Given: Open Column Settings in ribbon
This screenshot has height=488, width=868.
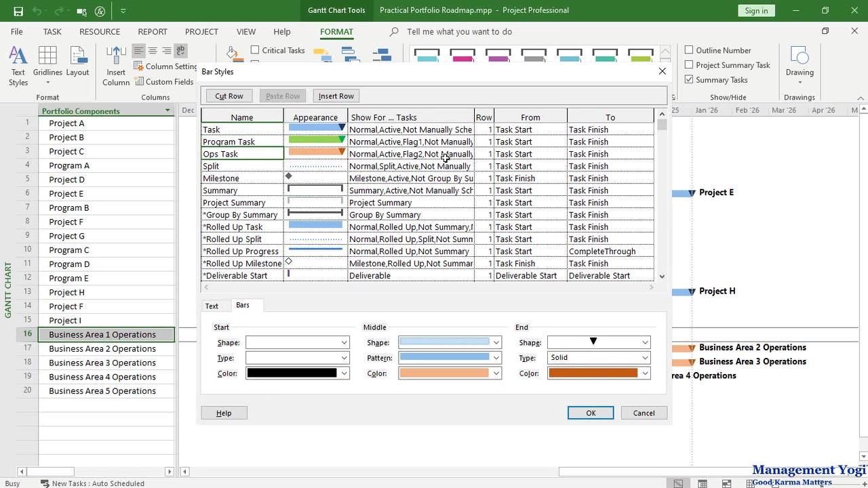Looking at the screenshot, I should [165, 66].
